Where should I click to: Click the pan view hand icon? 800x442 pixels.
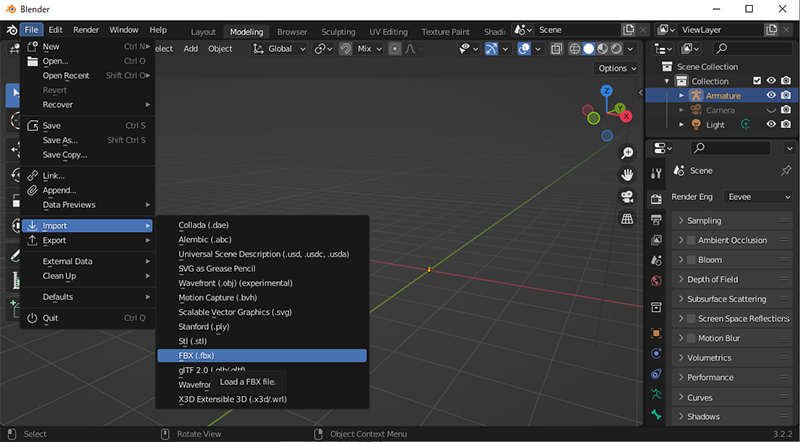pos(627,174)
